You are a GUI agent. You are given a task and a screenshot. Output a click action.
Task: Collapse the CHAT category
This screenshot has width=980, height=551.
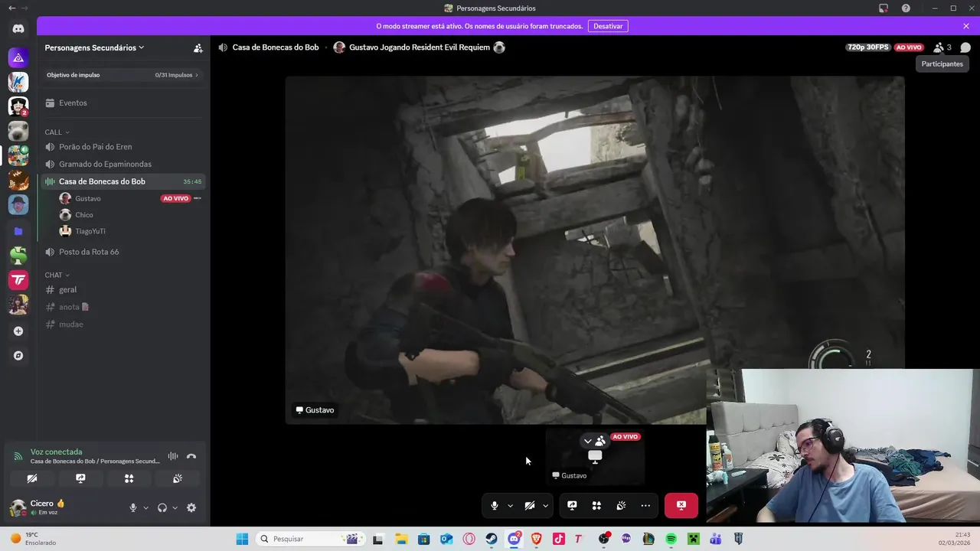pyautogui.click(x=57, y=275)
